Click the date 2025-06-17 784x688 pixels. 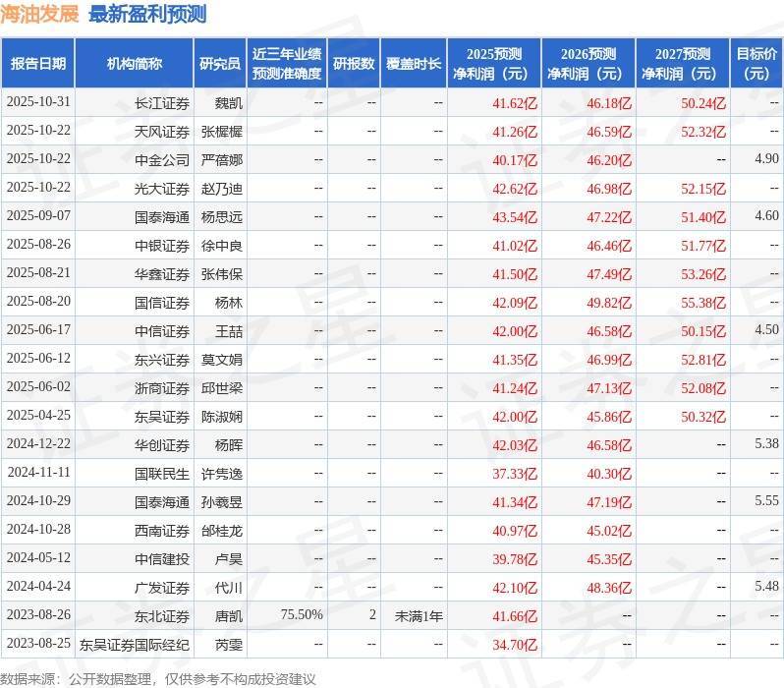tap(38, 330)
